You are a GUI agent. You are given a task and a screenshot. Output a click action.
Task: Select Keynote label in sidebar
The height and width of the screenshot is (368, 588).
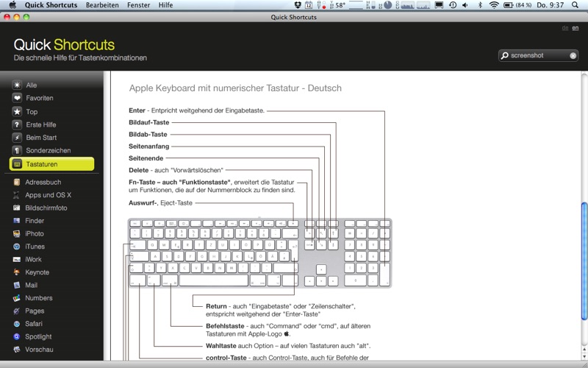click(37, 272)
